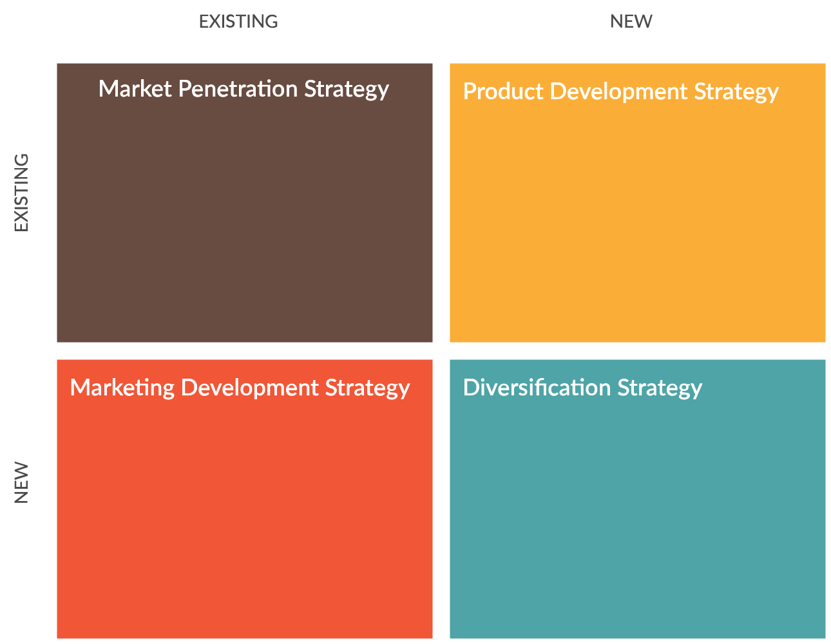Select the Market Penetration Strategy title
This screenshot has height=644, width=831.
pyautogui.click(x=244, y=89)
